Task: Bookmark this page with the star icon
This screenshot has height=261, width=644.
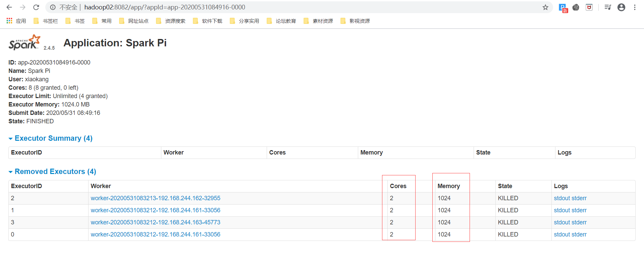Action: tap(545, 7)
